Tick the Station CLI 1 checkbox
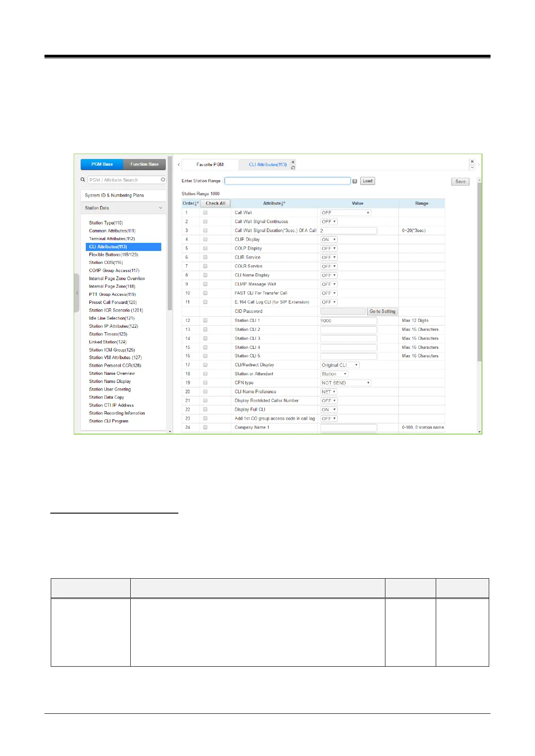The image size is (535, 756). 205,321
